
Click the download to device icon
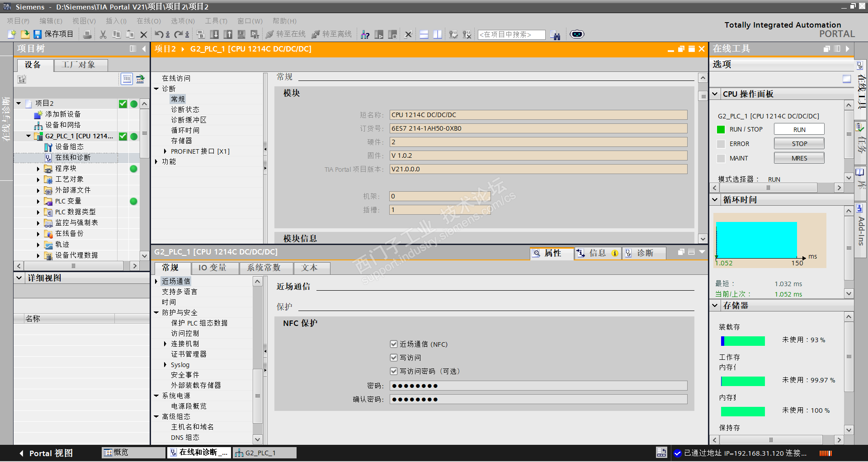[215, 34]
